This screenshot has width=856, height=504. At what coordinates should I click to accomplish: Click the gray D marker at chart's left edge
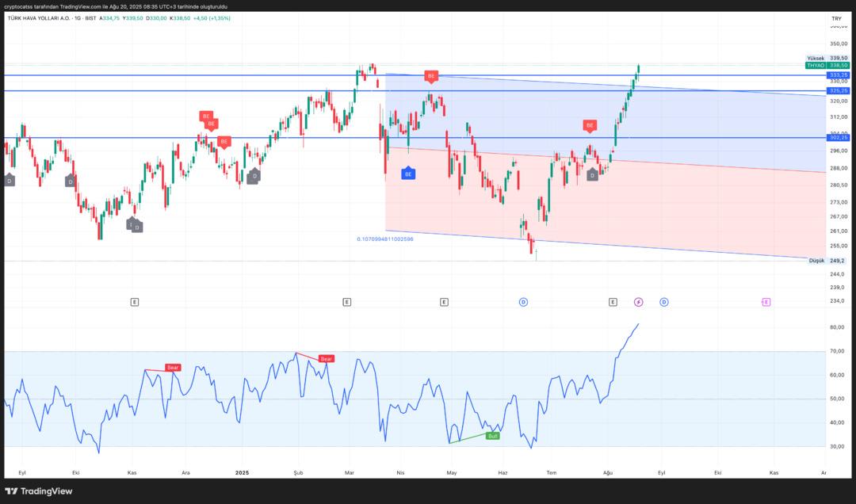click(x=10, y=180)
